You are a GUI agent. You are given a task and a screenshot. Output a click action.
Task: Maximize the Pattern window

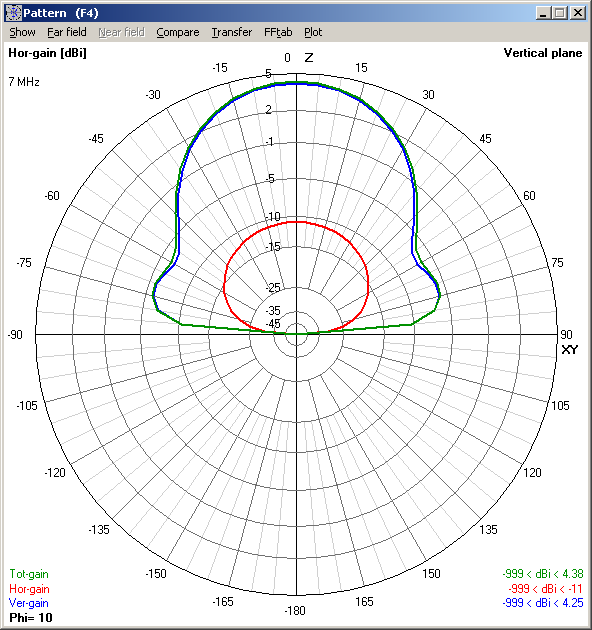click(560, 13)
